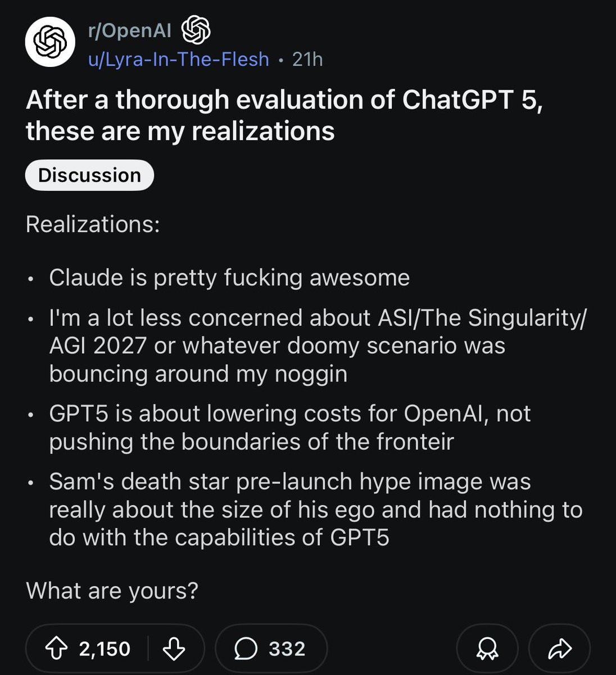Click the 332 comments count
Viewport: 616px width, 675px height.
tap(287, 649)
